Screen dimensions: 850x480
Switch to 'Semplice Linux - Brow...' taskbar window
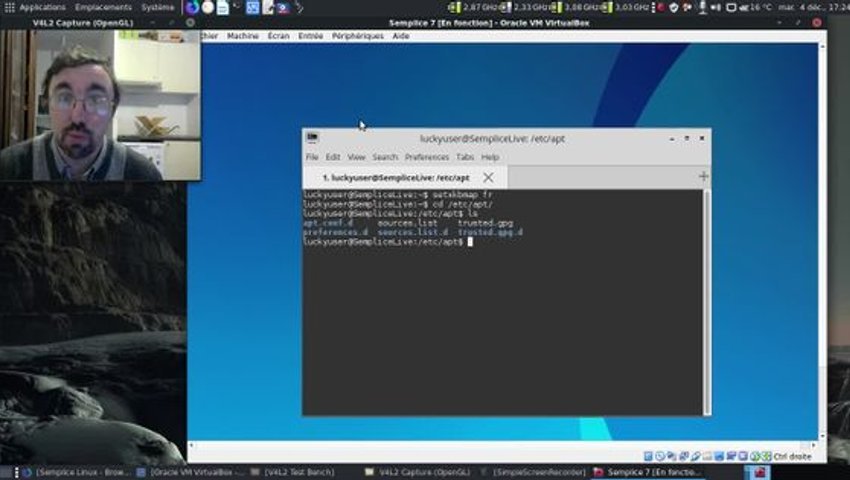point(76,472)
